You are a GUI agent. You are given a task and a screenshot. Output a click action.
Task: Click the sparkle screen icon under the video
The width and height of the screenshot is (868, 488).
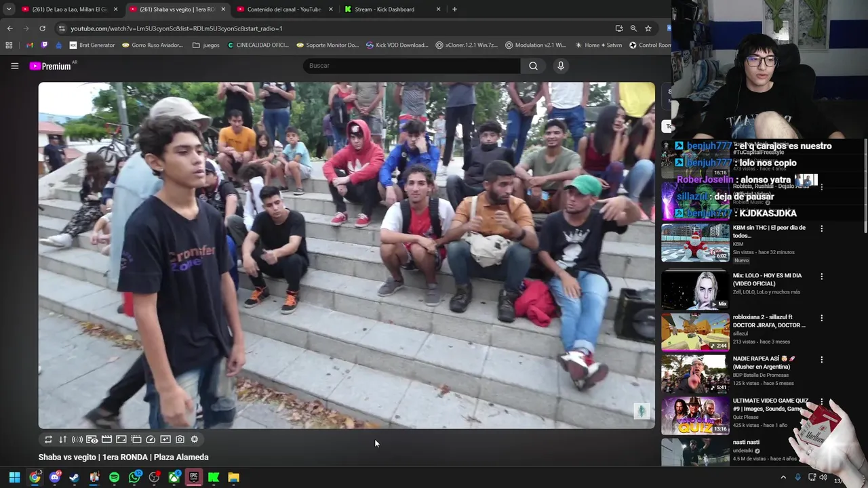[x=165, y=439]
